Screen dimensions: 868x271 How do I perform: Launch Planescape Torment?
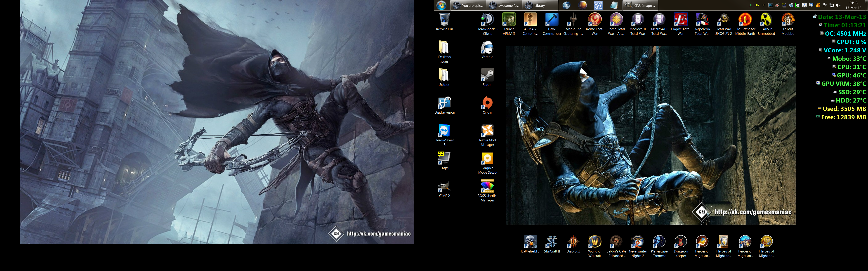point(659,246)
